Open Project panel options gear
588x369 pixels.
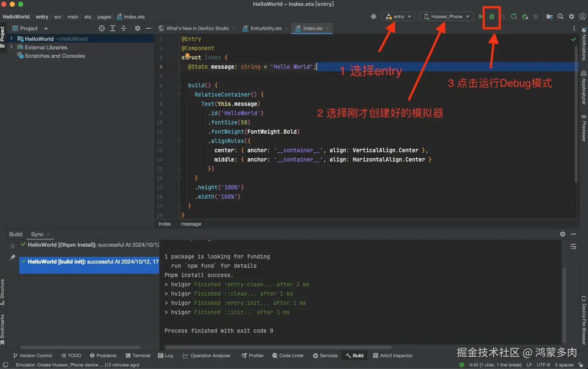[x=137, y=28]
